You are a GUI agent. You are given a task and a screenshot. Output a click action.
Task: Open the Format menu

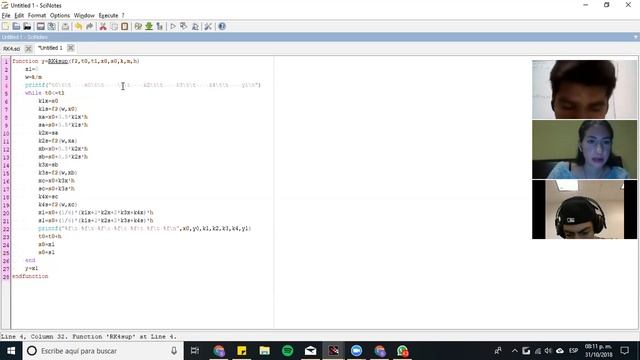coord(37,16)
